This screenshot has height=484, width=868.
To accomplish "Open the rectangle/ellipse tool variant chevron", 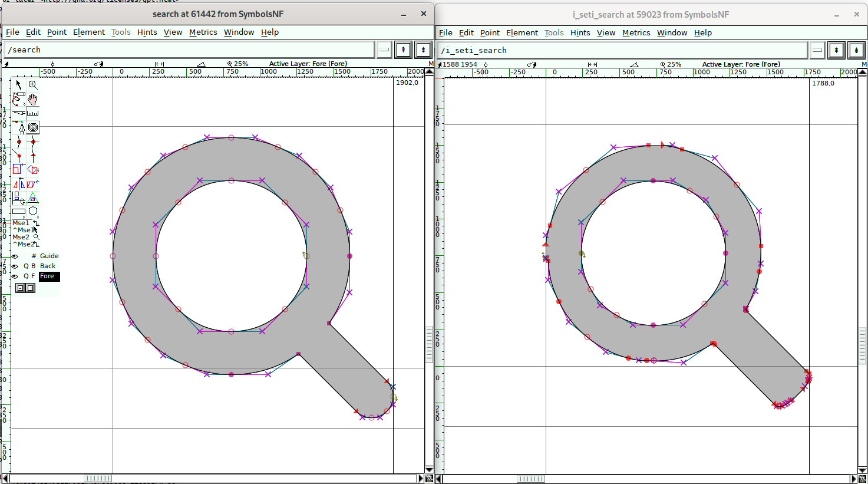I will pyautogui.click(x=24, y=216).
